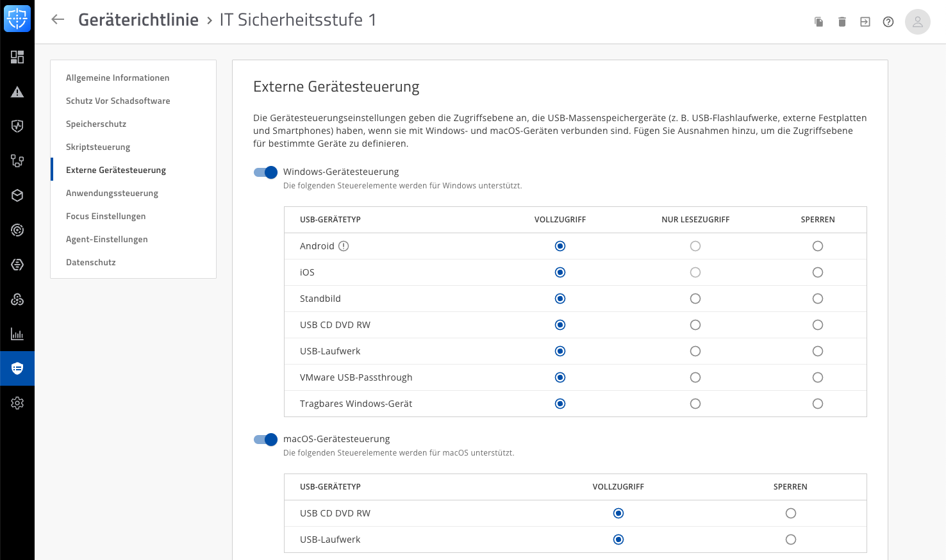Click the biohazard icon in the sidebar

[17, 299]
